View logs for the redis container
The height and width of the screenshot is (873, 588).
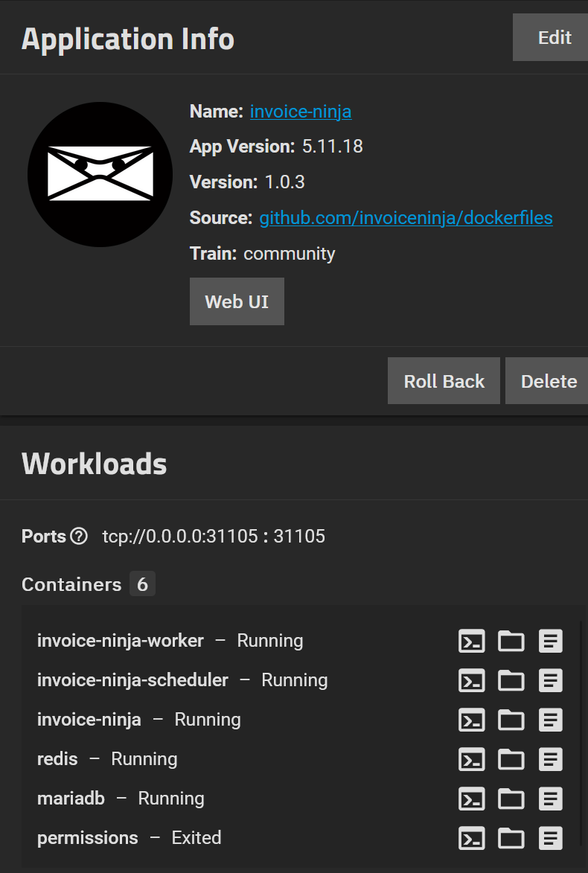551,759
